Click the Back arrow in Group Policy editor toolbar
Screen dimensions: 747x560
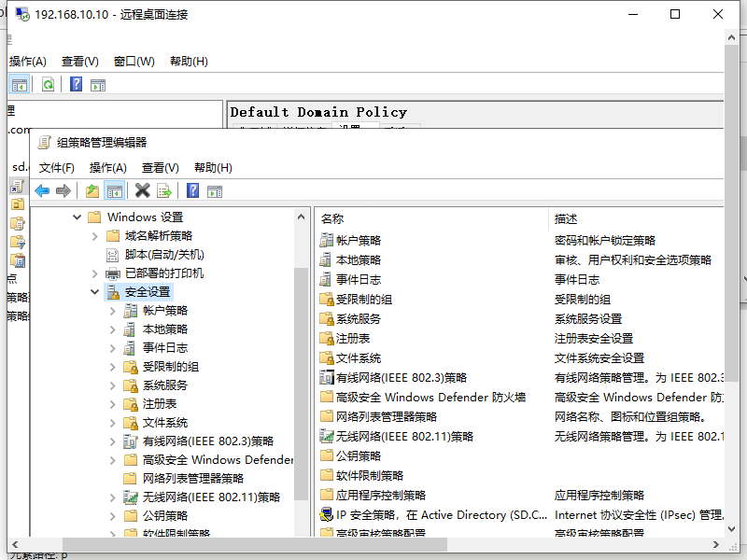pos(42,191)
